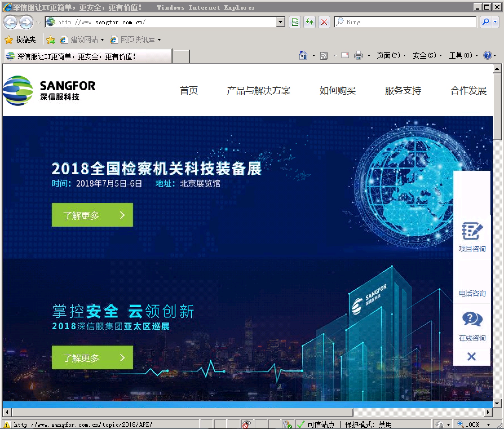The image size is (504, 429).
Task: Open the 建议网站 suggested sites link
Action: click(82, 40)
